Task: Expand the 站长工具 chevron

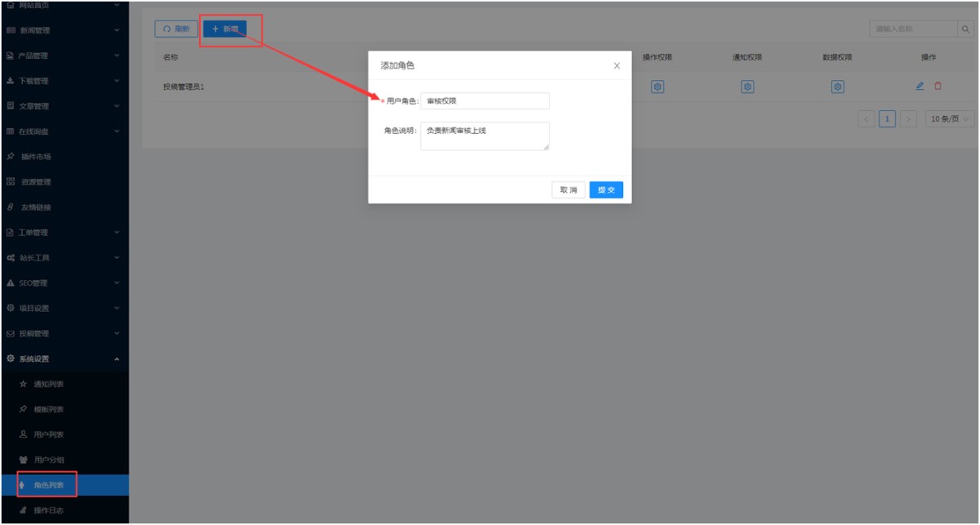Action: click(x=117, y=258)
